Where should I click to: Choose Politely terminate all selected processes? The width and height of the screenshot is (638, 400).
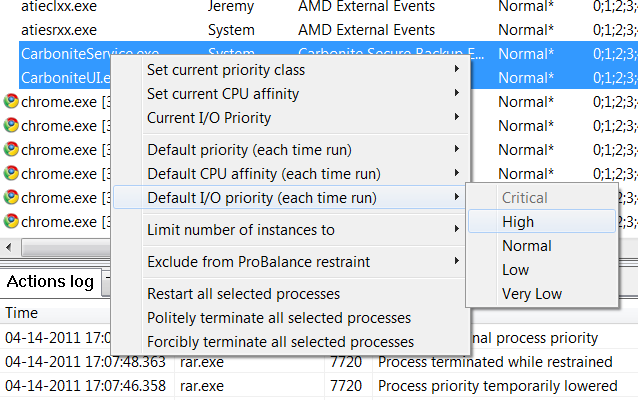pos(291,318)
